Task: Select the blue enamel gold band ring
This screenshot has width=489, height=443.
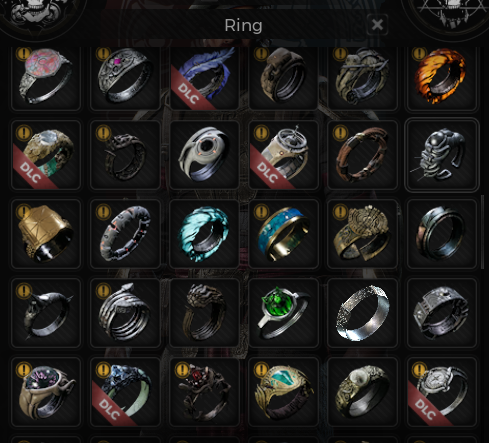Action: [x=283, y=234]
